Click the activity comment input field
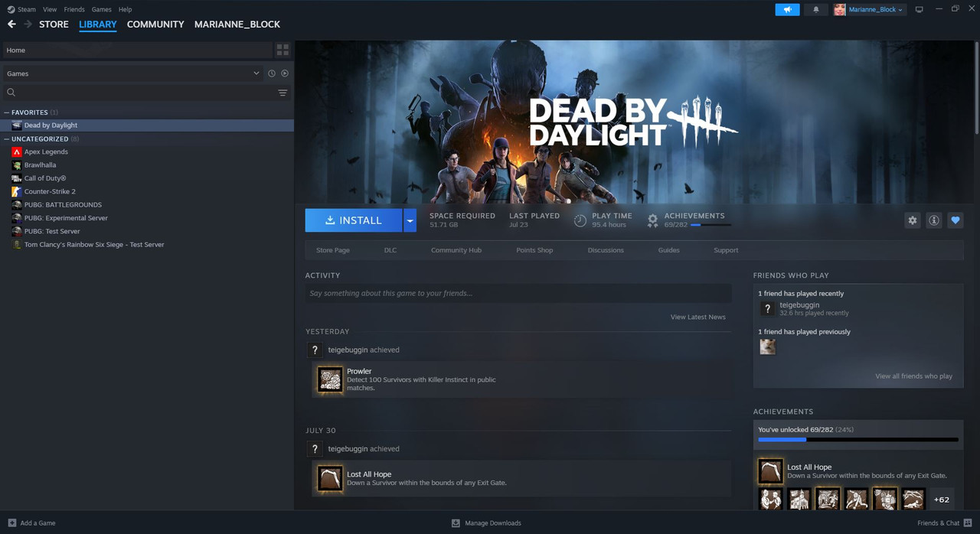 (518, 293)
